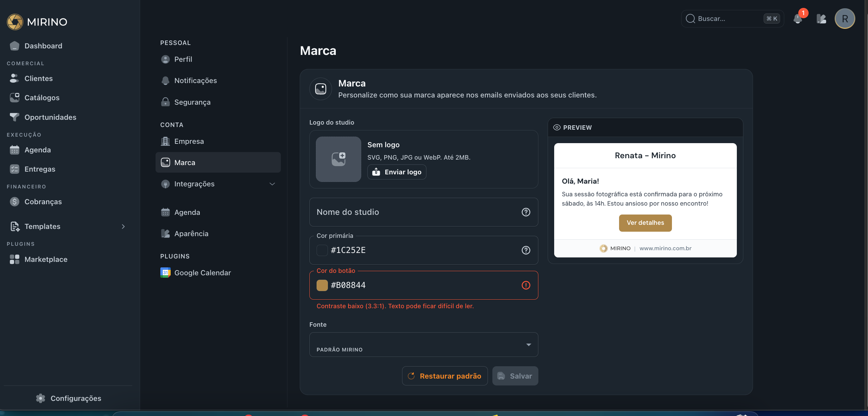Click the Catálogos image icon

click(14, 98)
